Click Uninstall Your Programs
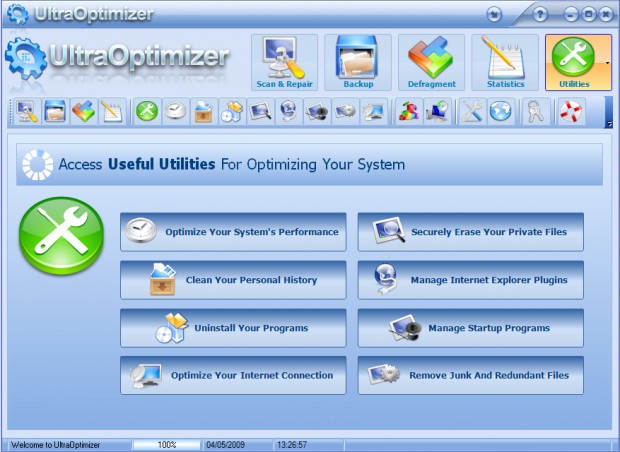Viewport: 620px width, 452px height. (233, 328)
